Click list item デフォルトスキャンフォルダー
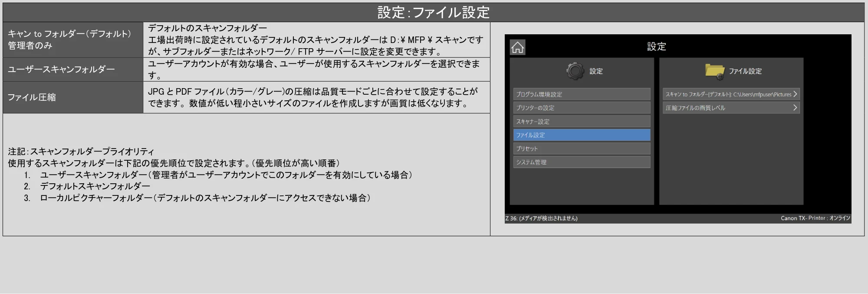This screenshot has width=868, height=294. pos(95,186)
